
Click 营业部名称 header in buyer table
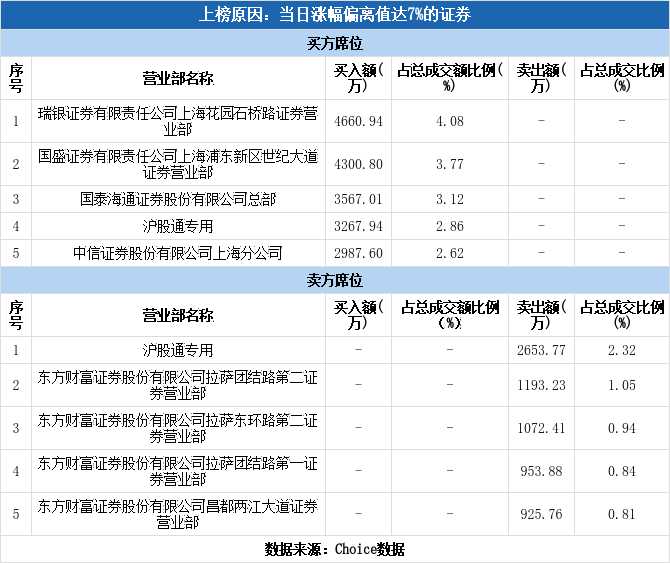click(x=178, y=79)
